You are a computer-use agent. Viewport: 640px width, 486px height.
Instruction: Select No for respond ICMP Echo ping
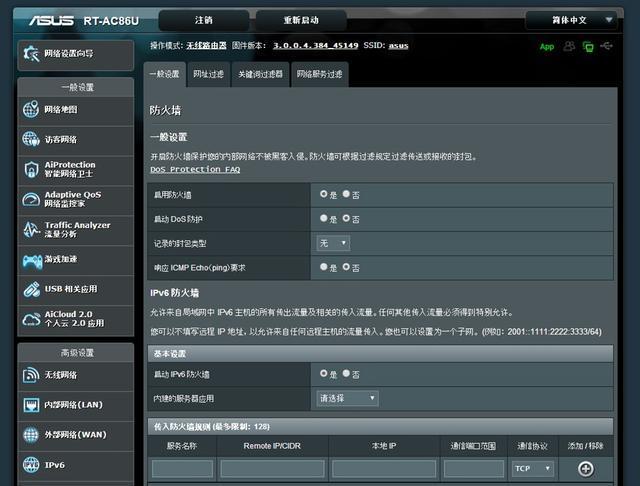click(346, 267)
